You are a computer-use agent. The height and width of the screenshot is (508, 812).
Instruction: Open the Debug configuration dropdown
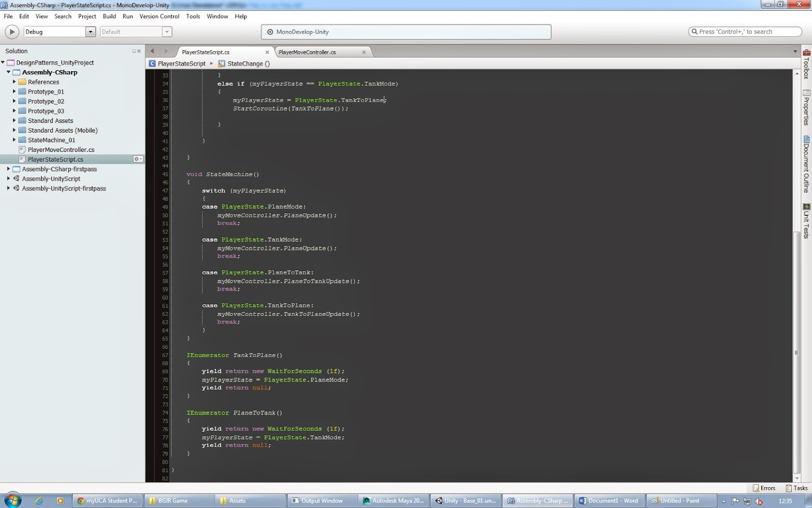tap(90, 31)
